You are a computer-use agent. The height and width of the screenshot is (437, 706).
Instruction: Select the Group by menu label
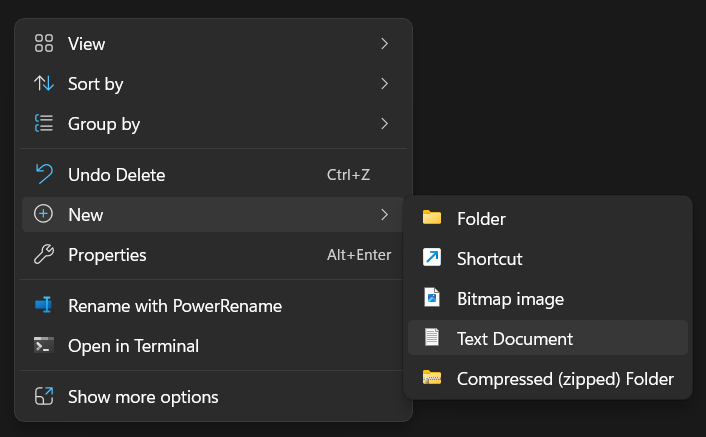[103, 124]
